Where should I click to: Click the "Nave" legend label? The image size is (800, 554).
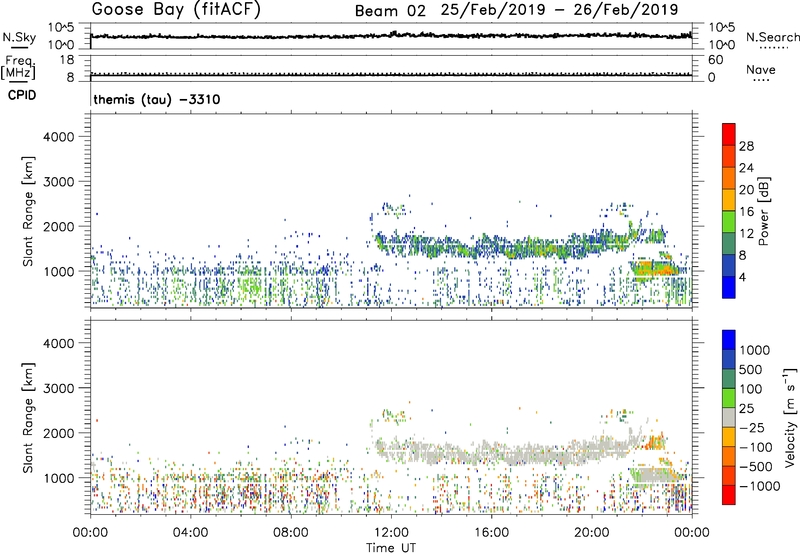[x=761, y=69]
